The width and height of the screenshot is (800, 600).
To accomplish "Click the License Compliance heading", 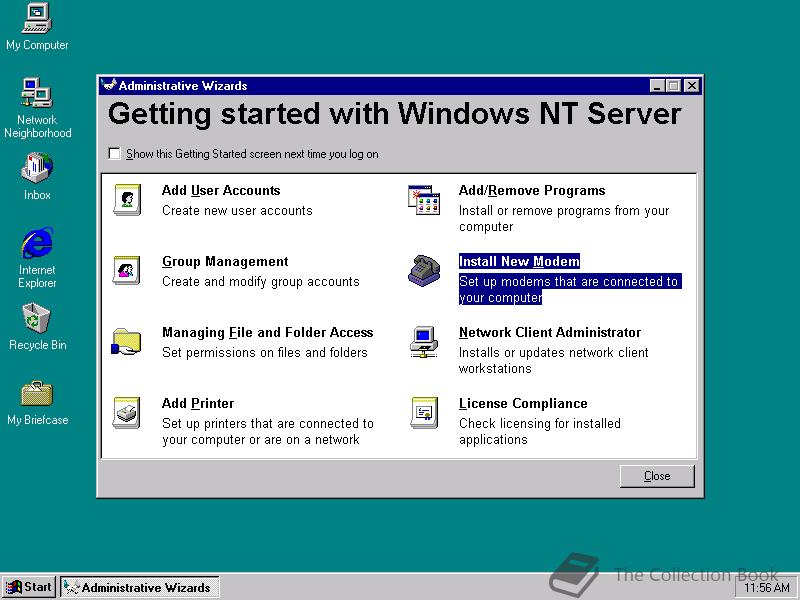I will (523, 403).
